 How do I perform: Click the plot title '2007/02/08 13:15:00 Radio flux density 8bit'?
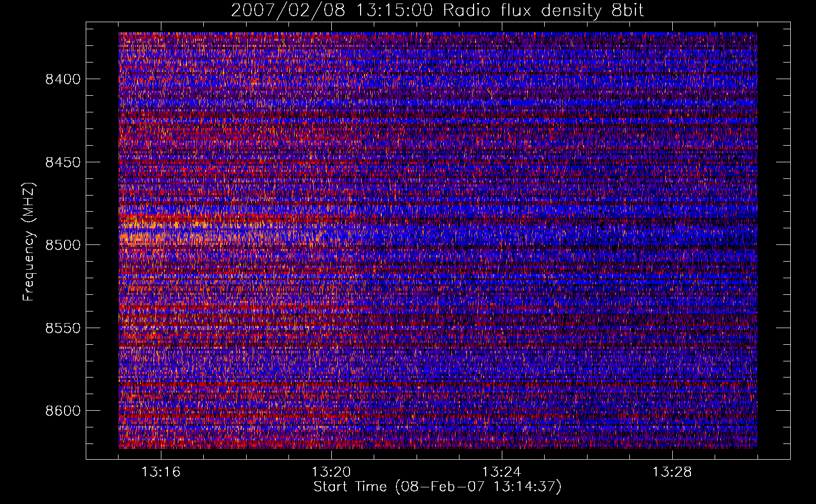(437, 11)
